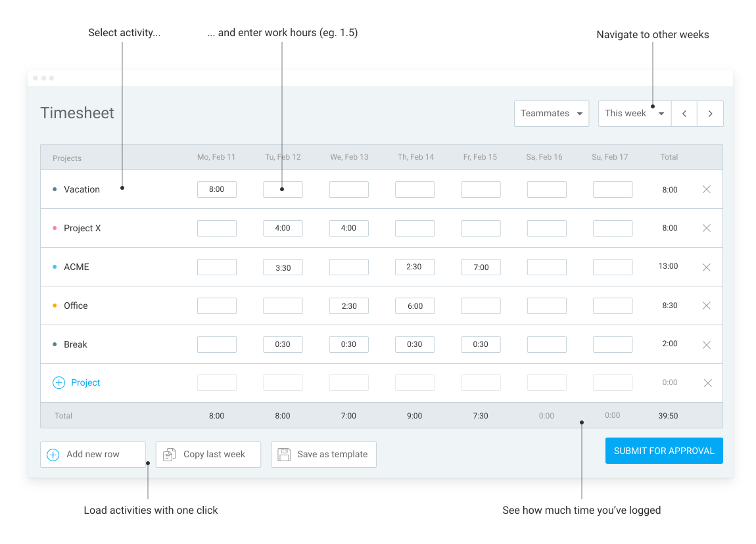Click the Copy last week clipboard icon
756x544 pixels.
[x=170, y=454]
